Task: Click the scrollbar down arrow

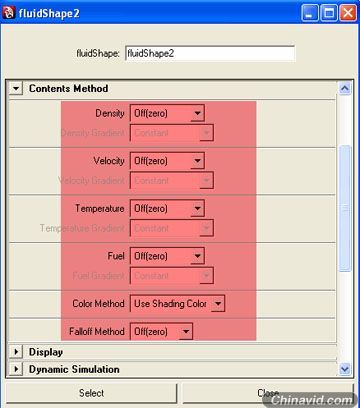Action: (x=344, y=369)
